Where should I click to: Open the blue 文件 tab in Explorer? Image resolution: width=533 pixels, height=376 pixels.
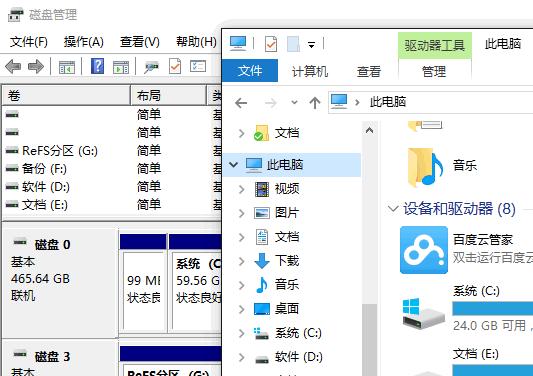click(250, 71)
